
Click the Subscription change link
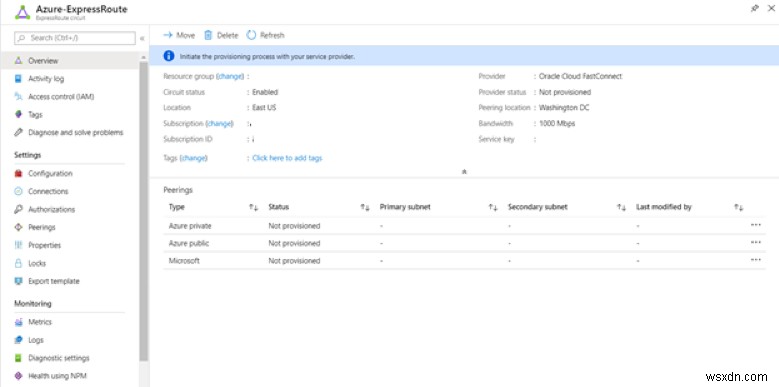tap(220, 123)
